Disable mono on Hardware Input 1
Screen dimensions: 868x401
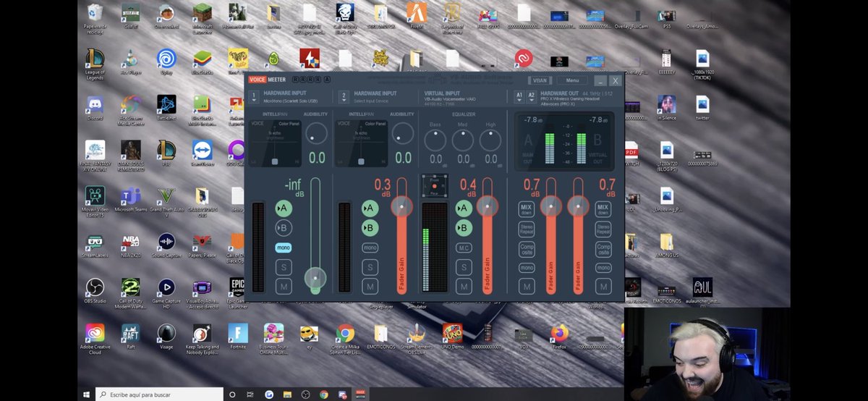tap(284, 248)
